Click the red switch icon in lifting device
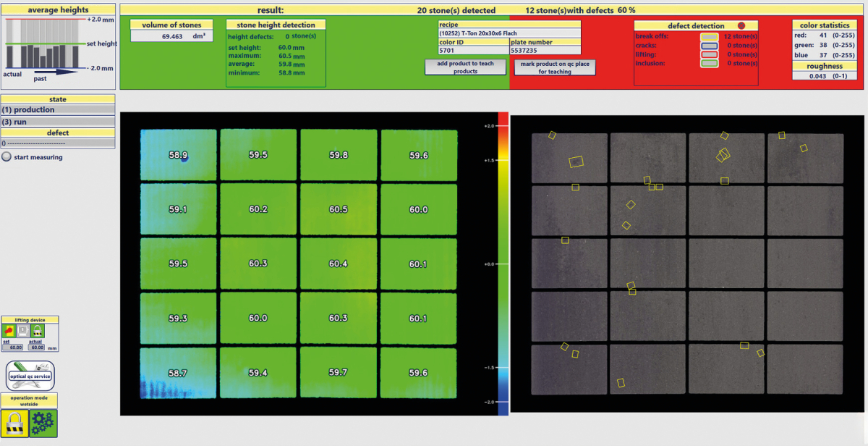Image resolution: width=868 pixels, height=446 pixels. [9, 330]
